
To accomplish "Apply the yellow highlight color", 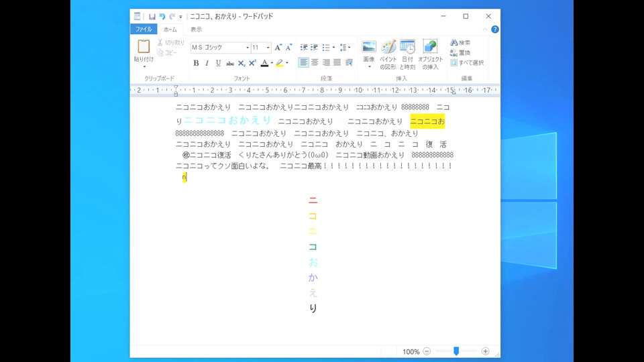I will (x=280, y=63).
